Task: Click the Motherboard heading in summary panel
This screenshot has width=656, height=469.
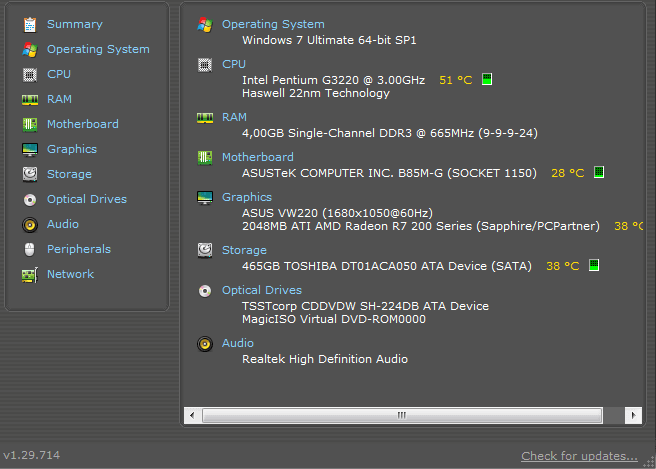Action: click(257, 157)
